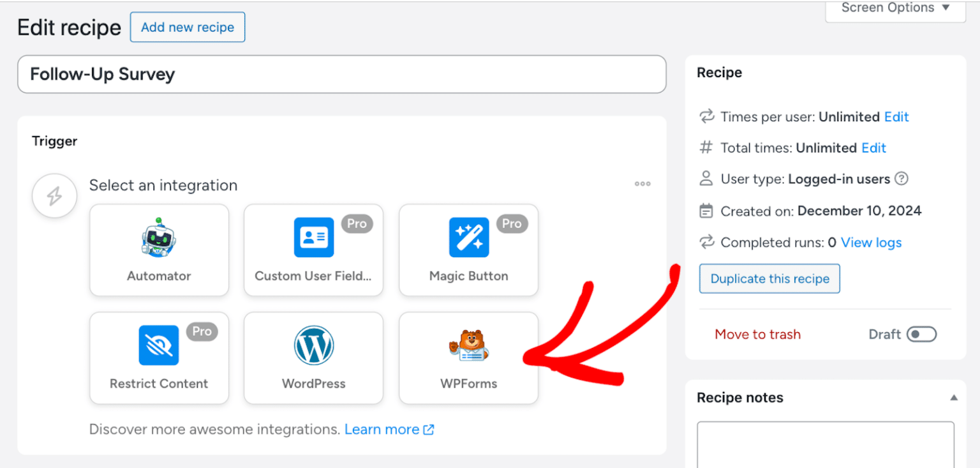Open the question mark help tooltip for User type

coord(901,179)
